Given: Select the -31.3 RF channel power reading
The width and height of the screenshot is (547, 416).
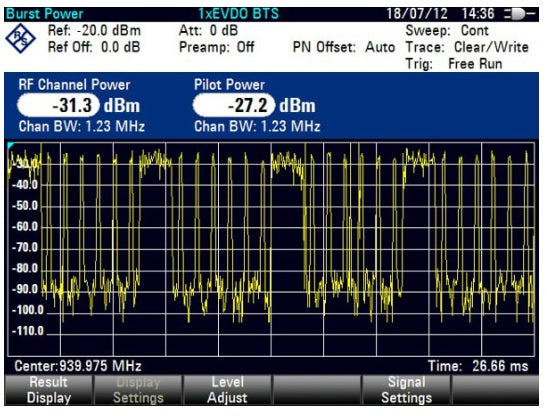Looking at the screenshot, I should (58, 105).
